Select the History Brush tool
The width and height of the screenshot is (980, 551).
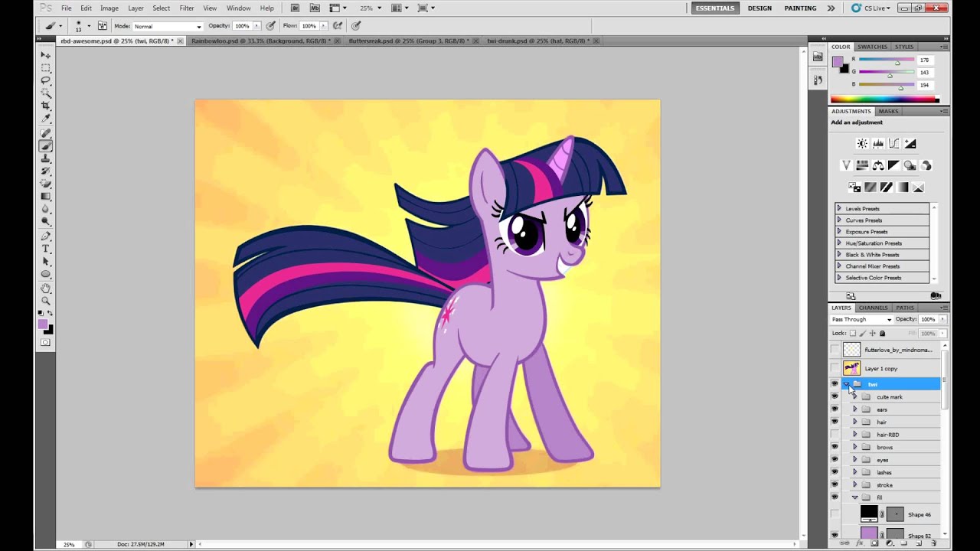[x=46, y=171]
